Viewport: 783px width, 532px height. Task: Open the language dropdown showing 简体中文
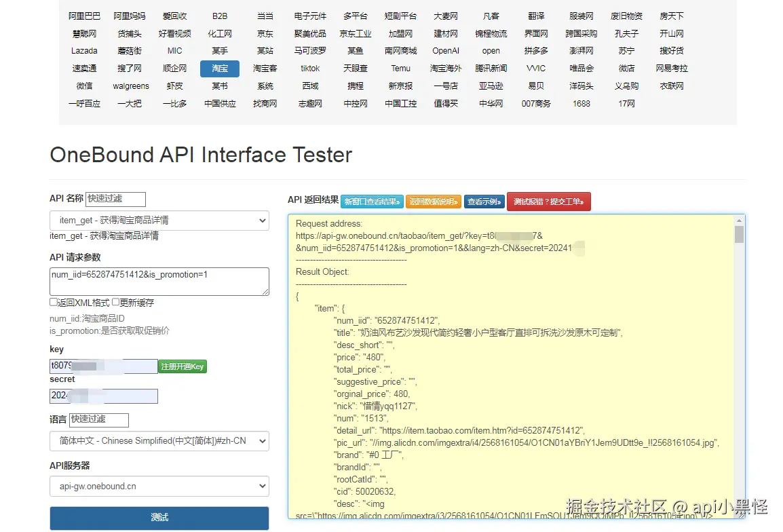pos(159,441)
